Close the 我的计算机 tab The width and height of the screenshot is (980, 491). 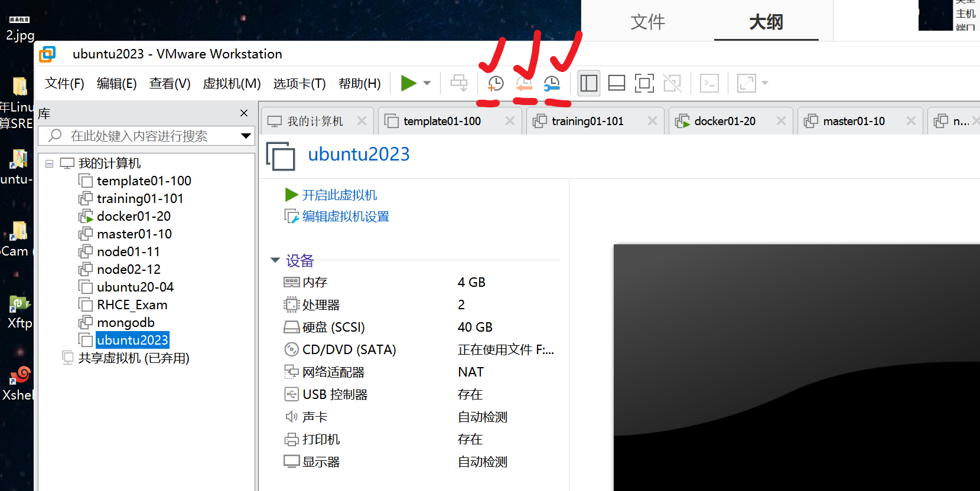362,121
